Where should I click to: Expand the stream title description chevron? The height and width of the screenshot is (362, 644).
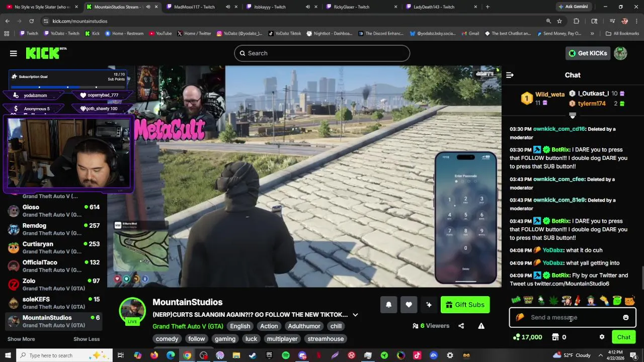(x=355, y=315)
